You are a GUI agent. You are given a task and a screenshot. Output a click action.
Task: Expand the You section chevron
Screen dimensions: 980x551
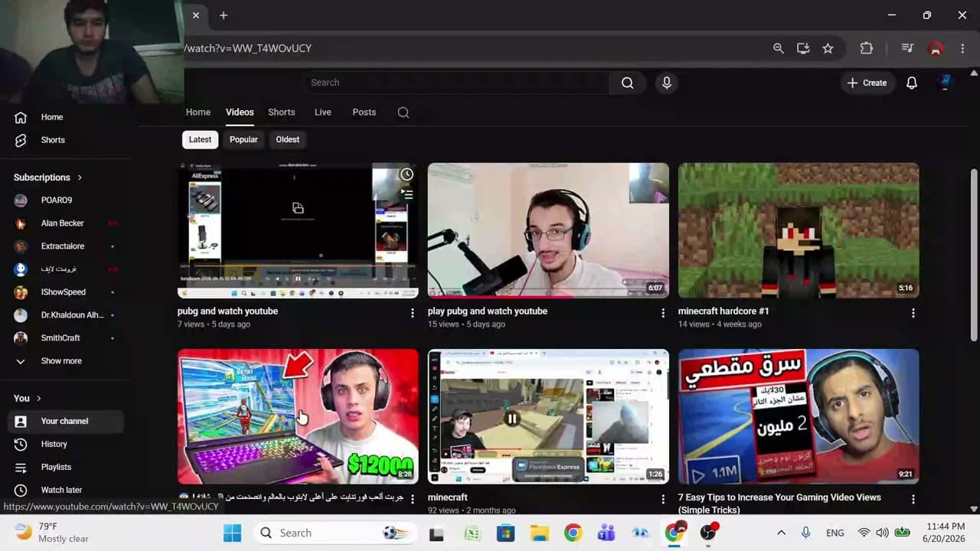tap(39, 399)
